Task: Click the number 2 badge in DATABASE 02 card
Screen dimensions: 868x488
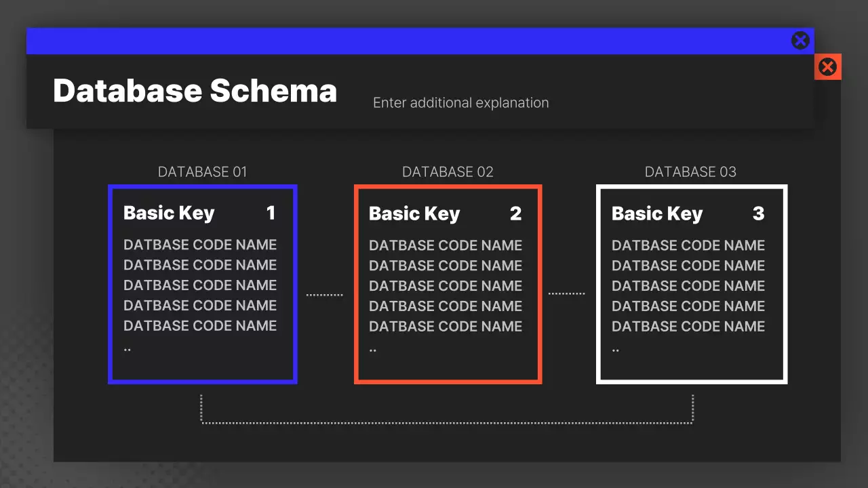Action: [x=516, y=213]
